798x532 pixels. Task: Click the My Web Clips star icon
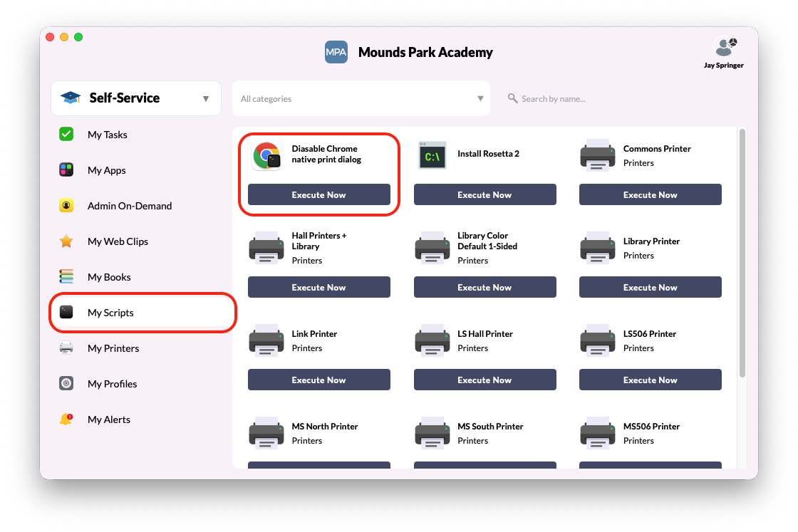pos(66,241)
